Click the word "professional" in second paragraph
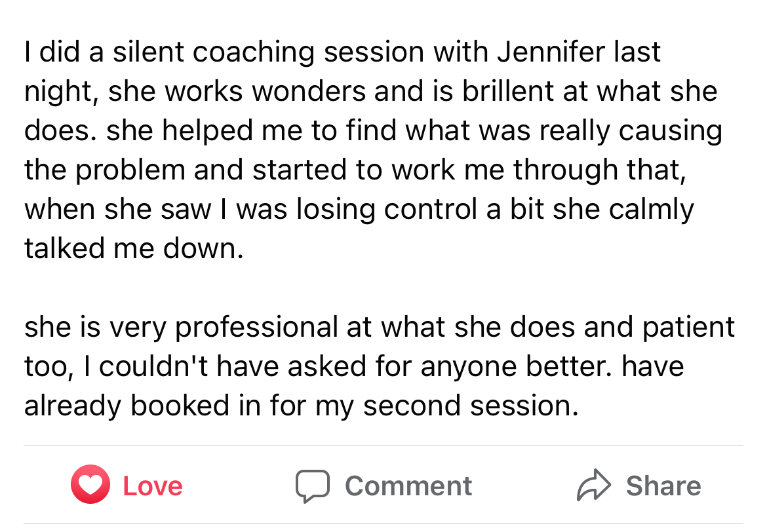This screenshot has width=767, height=532. point(255,328)
